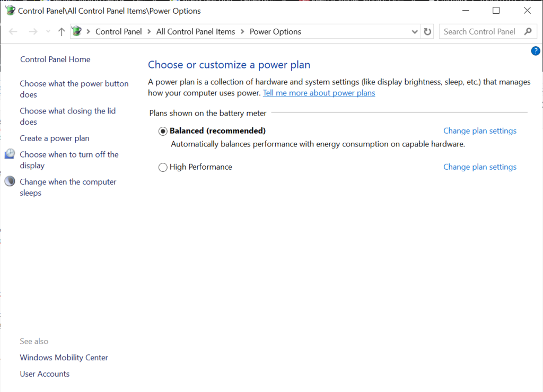Screen dimensions: 543x392
Task: Click the shield icon beside changing computer sleep
Action: click(9, 181)
